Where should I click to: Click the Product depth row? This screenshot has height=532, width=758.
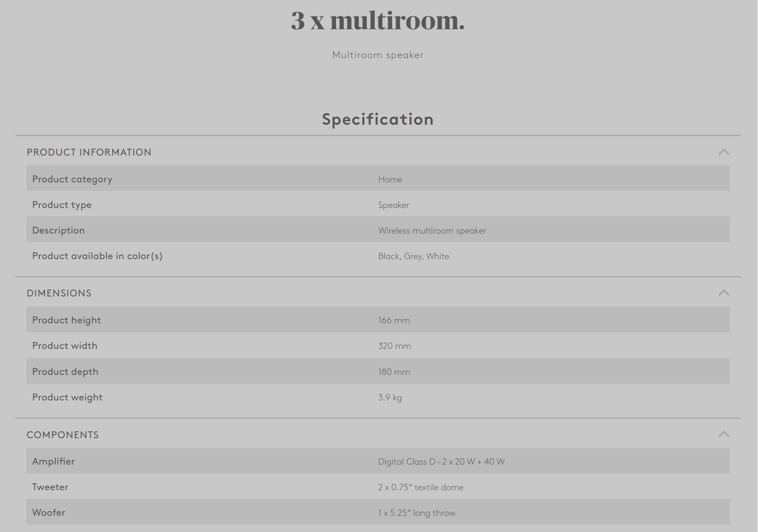tap(378, 371)
